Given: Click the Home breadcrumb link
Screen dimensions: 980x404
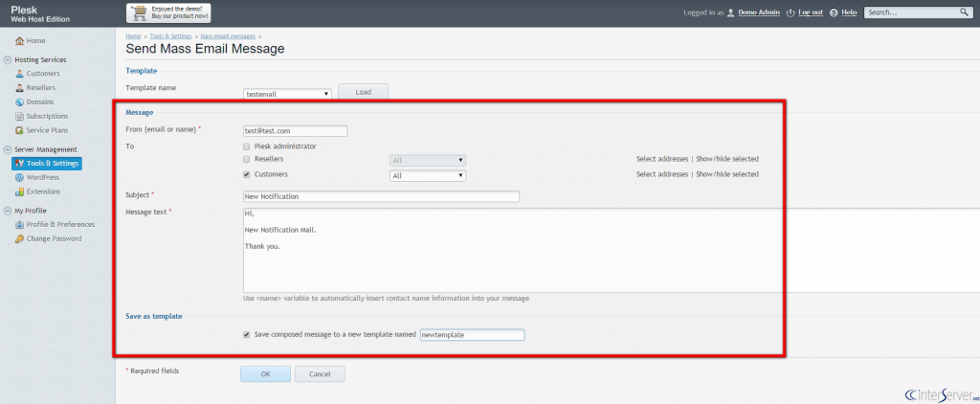Looking at the screenshot, I should click(x=133, y=36).
